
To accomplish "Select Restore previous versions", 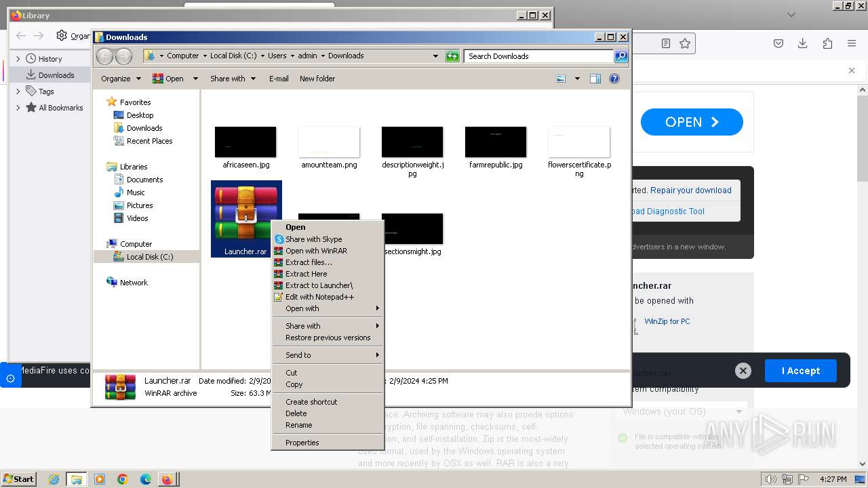I will point(328,338).
